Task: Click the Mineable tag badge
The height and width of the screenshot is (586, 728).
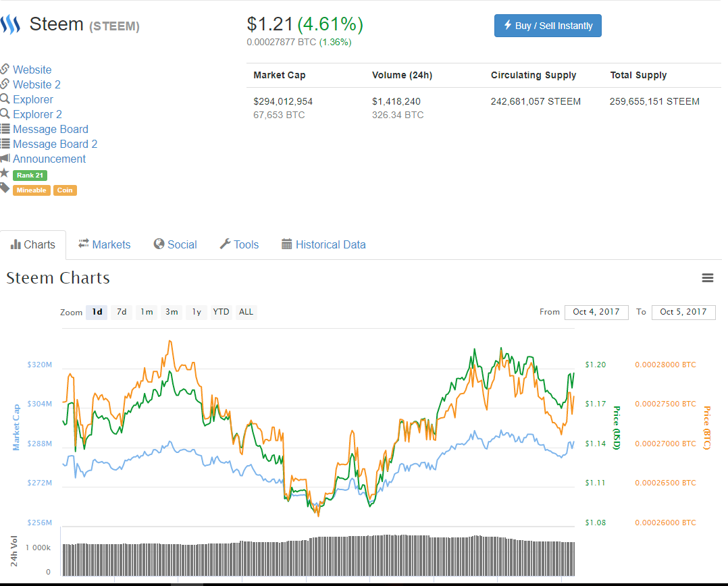Action: pos(32,190)
